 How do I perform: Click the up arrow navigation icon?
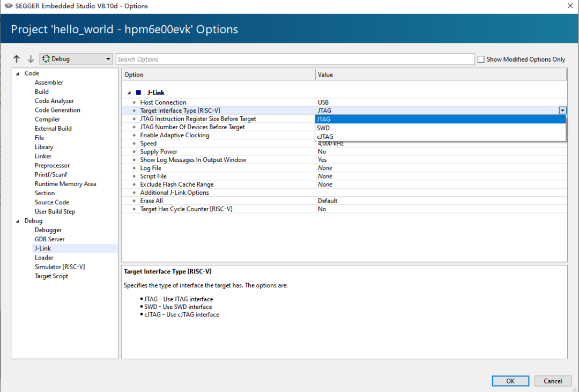click(x=16, y=59)
